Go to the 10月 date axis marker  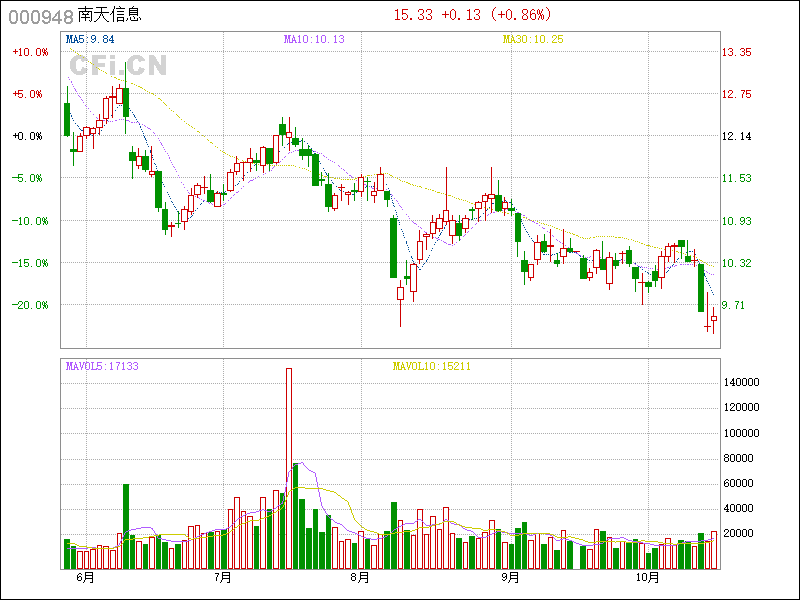click(x=651, y=578)
